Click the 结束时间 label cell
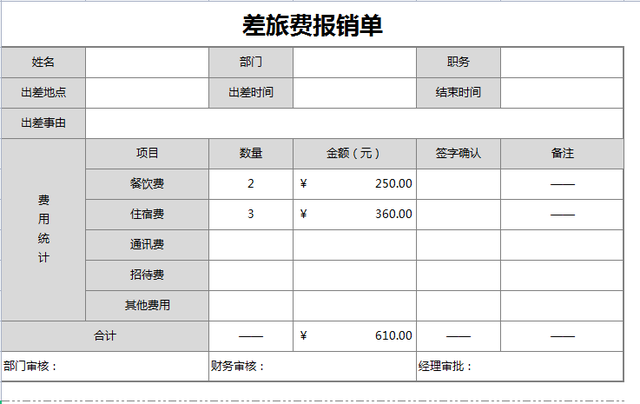The image size is (640, 404). click(458, 93)
